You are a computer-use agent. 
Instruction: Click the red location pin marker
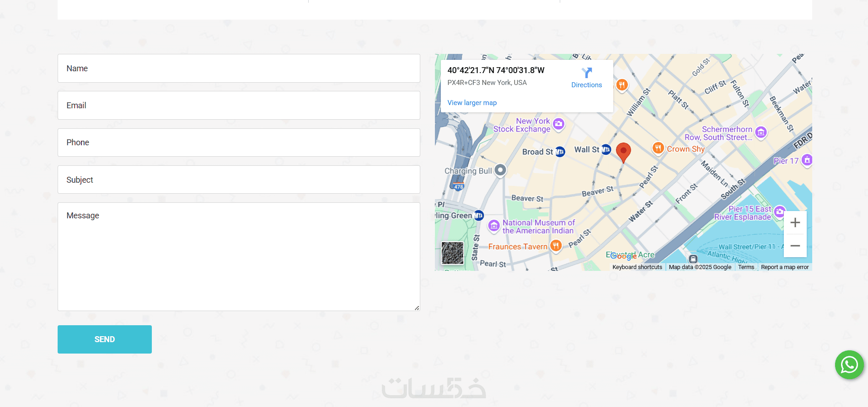(623, 152)
